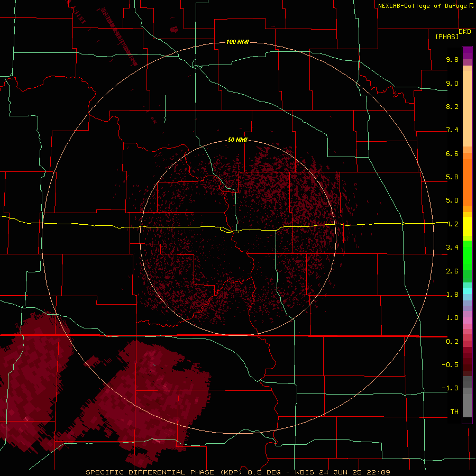Image resolution: width=476 pixels, height=476 pixels.
Task: Click the 8.2 legend value
Action: pos(452,106)
